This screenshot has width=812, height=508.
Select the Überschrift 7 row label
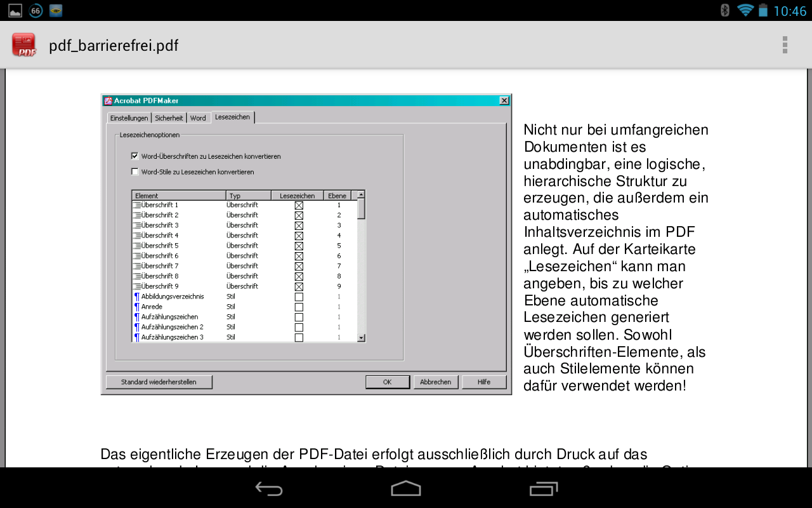pyautogui.click(x=160, y=266)
